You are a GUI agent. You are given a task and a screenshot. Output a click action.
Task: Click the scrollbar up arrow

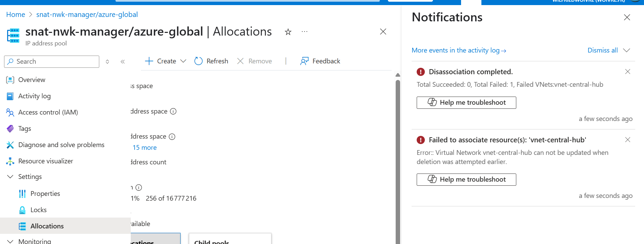[x=398, y=75]
